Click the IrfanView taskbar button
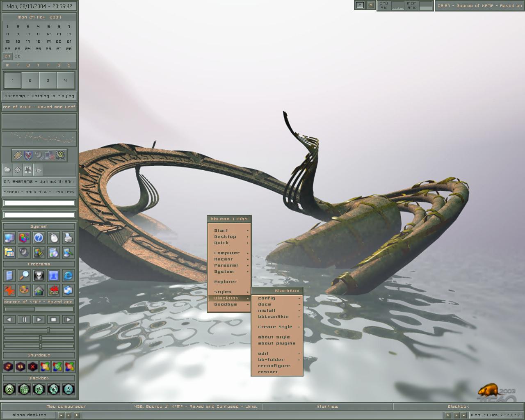 point(327,406)
